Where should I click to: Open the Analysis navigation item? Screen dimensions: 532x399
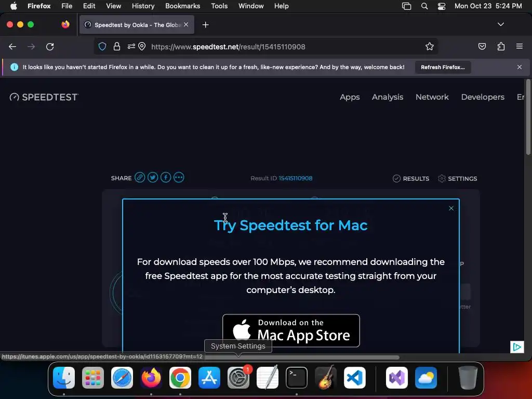388,97
